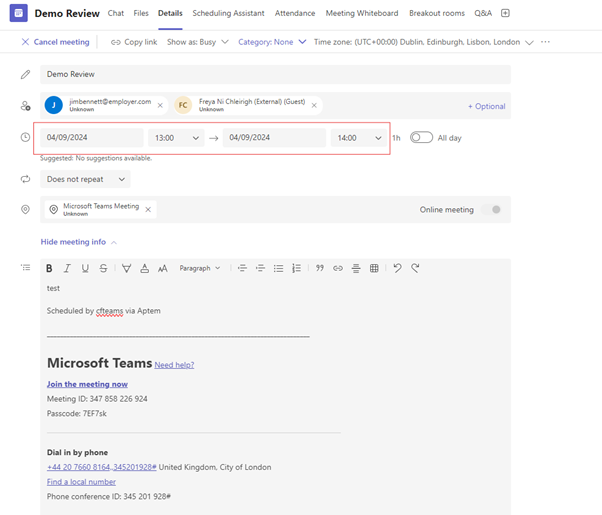Toggle the All day switch

[421, 137]
